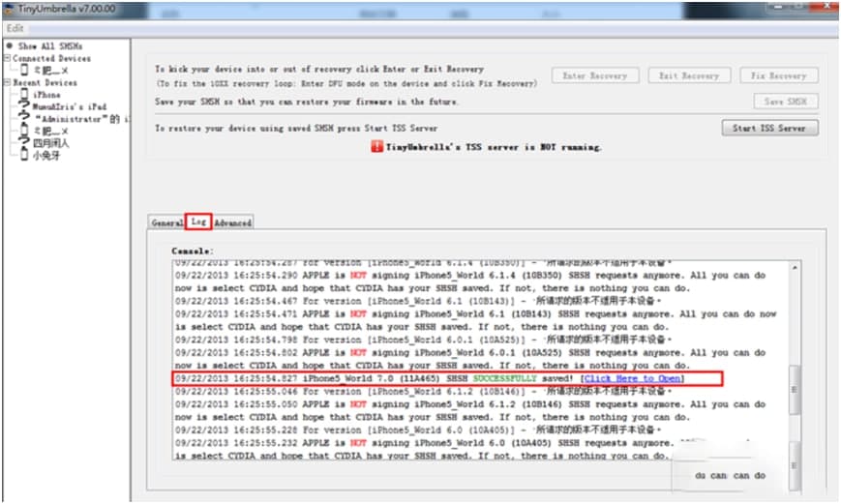Select the 小兔牙 device entry

(46, 156)
